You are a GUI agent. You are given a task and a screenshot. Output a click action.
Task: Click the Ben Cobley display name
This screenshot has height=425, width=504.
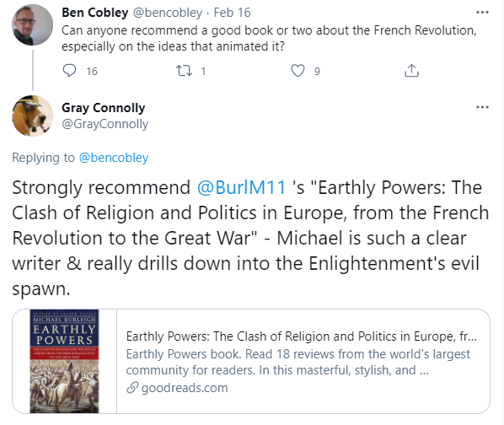pos(95,13)
